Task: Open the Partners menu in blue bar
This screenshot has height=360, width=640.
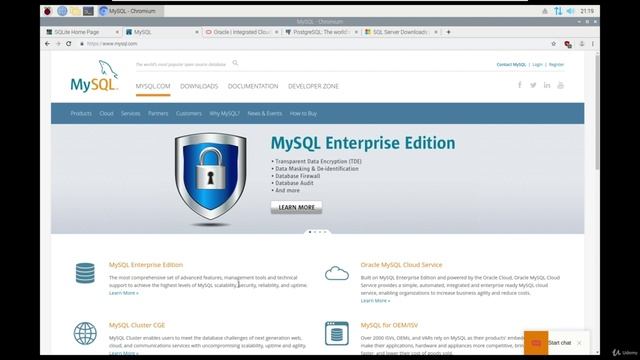Action: pyautogui.click(x=158, y=113)
